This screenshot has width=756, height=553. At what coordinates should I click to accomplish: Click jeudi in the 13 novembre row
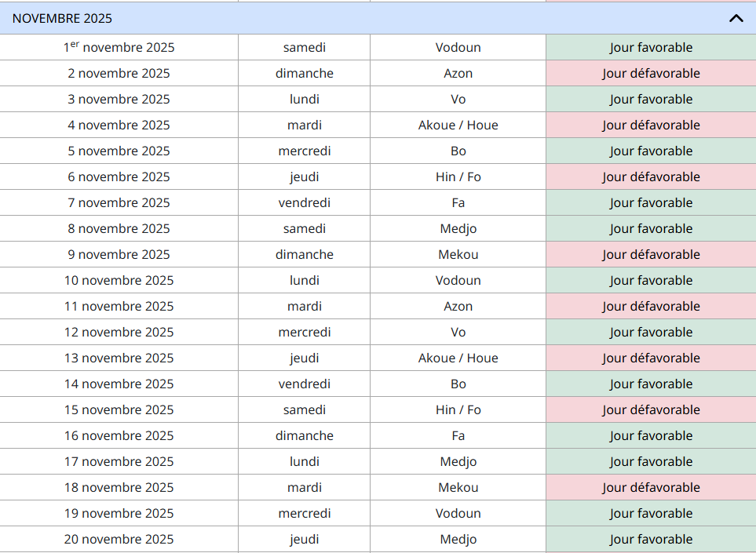click(304, 358)
